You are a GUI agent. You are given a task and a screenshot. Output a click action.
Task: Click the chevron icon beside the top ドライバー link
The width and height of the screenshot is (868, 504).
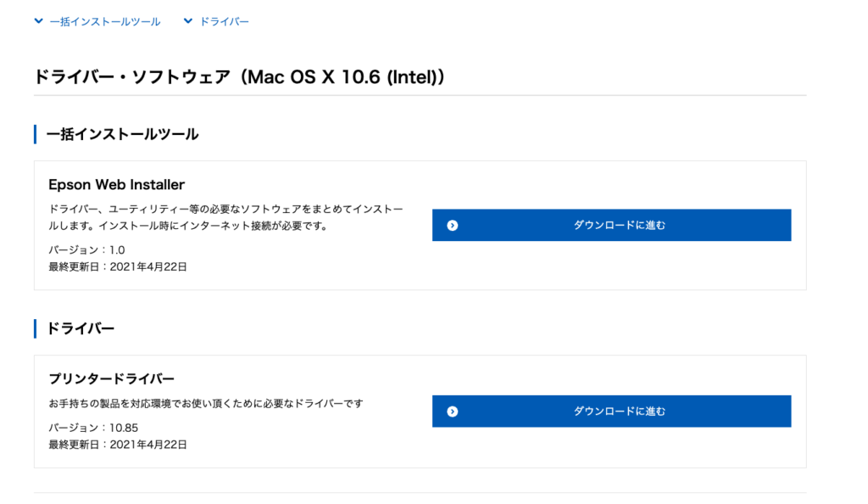188,21
